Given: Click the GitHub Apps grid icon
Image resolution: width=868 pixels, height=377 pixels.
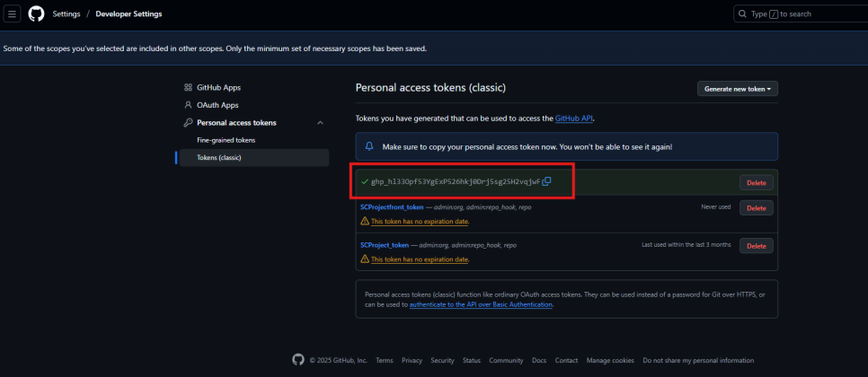Looking at the screenshot, I should (188, 87).
